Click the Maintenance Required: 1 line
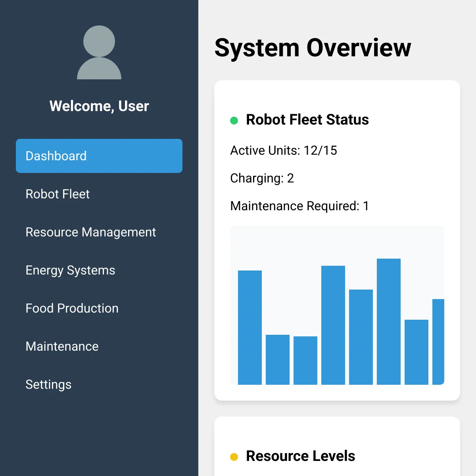Viewport: 476px width, 476px height. (299, 206)
